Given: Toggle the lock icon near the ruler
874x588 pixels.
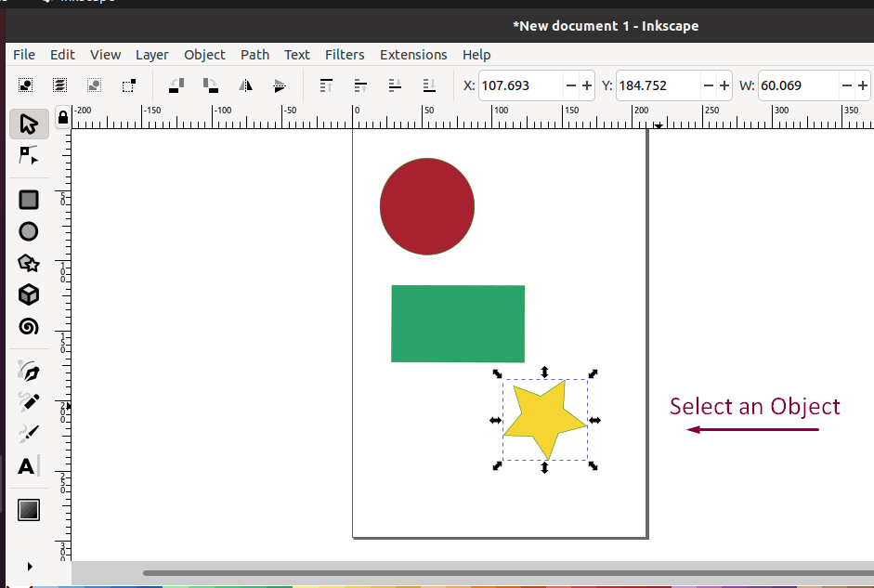Looking at the screenshot, I should (61, 117).
